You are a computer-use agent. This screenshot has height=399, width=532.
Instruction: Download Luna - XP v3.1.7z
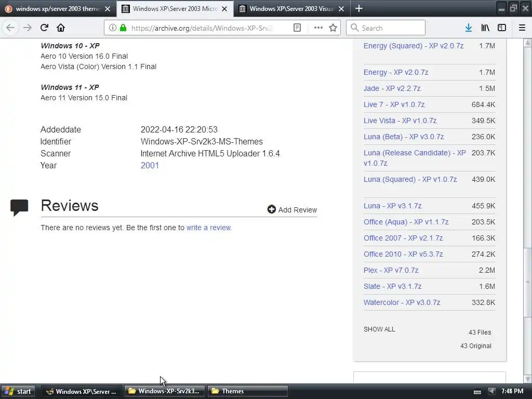(393, 206)
